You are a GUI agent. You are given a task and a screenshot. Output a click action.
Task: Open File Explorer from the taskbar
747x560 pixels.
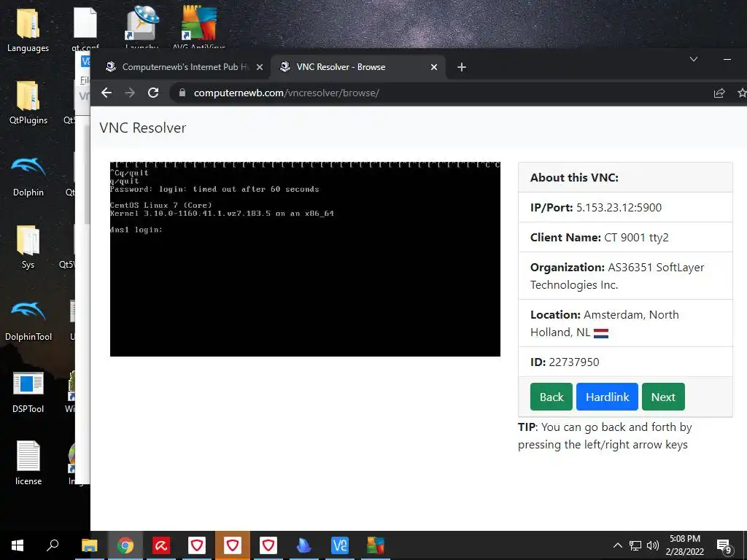tap(90, 545)
